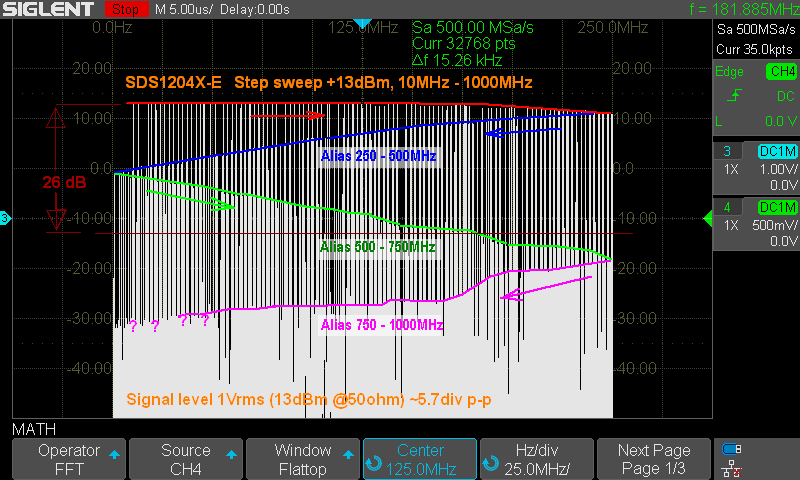Click channel 3 DC1M coupling badge
Image resolution: width=800 pixels, height=480 pixels.
[778, 151]
